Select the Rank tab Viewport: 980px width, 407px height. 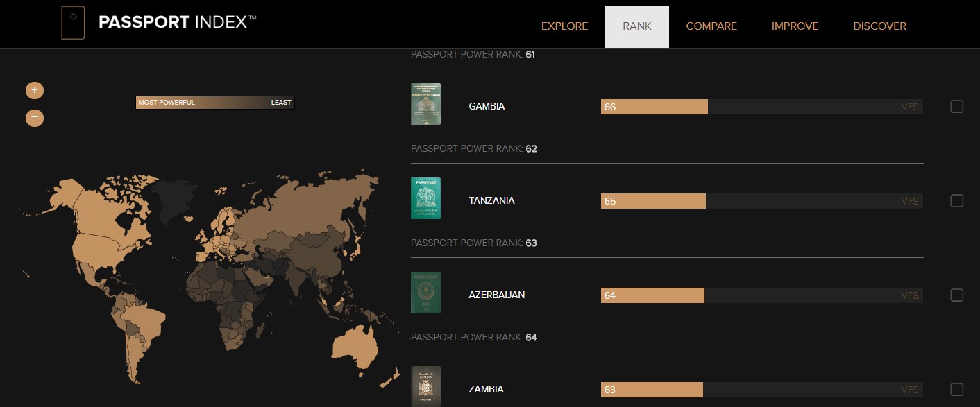pyautogui.click(x=637, y=26)
